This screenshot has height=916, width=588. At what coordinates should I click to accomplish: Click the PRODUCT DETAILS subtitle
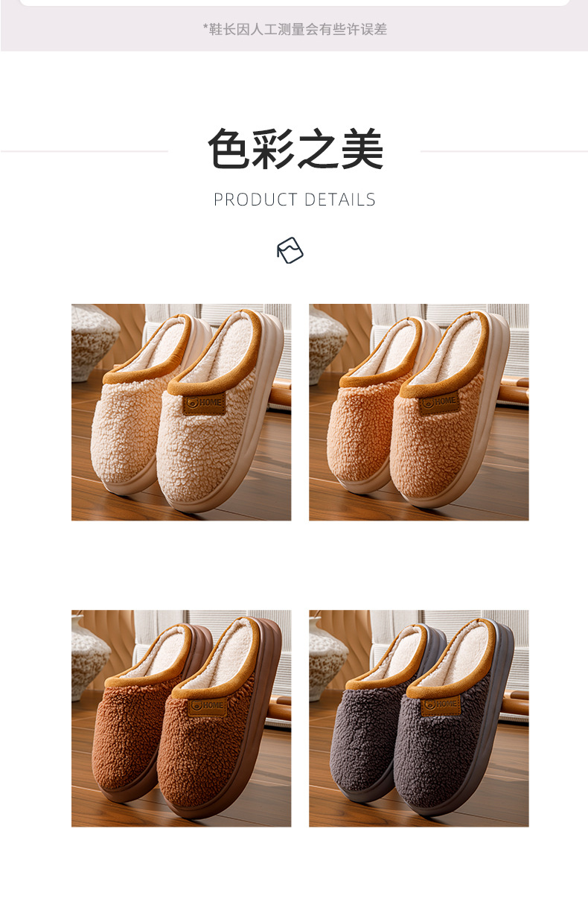[x=295, y=200]
